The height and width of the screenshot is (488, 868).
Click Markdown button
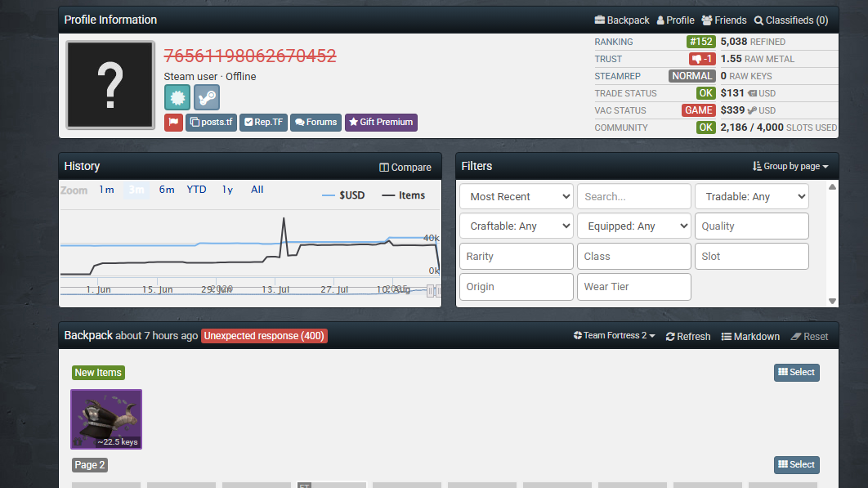[750, 336]
